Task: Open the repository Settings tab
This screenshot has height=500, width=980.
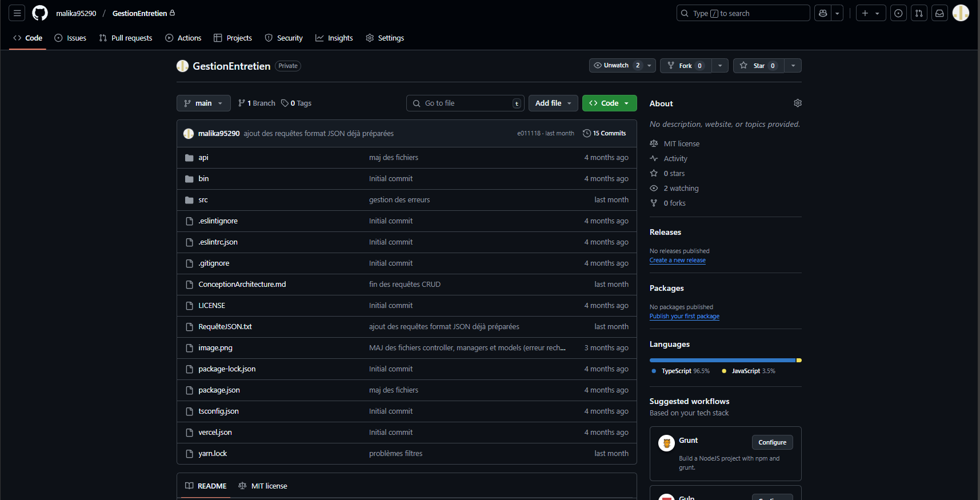Action: point(385,38)
